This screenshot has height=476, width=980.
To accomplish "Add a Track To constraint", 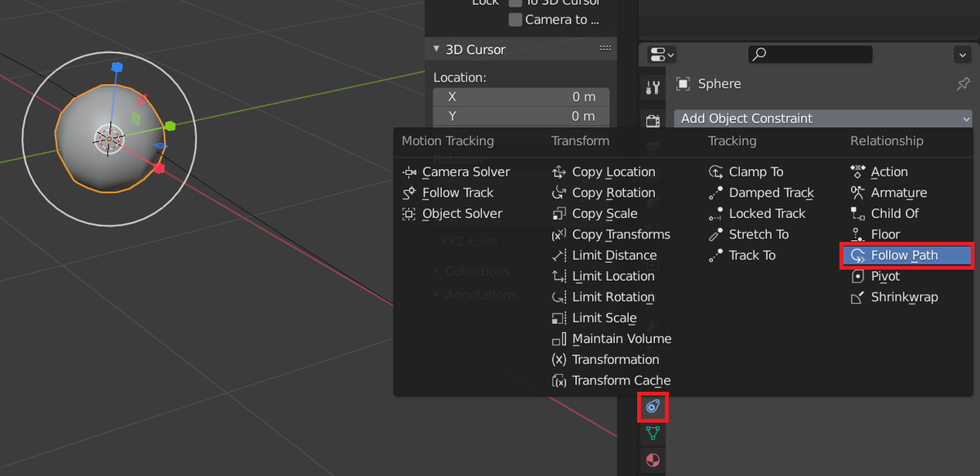I will point(742,255).
